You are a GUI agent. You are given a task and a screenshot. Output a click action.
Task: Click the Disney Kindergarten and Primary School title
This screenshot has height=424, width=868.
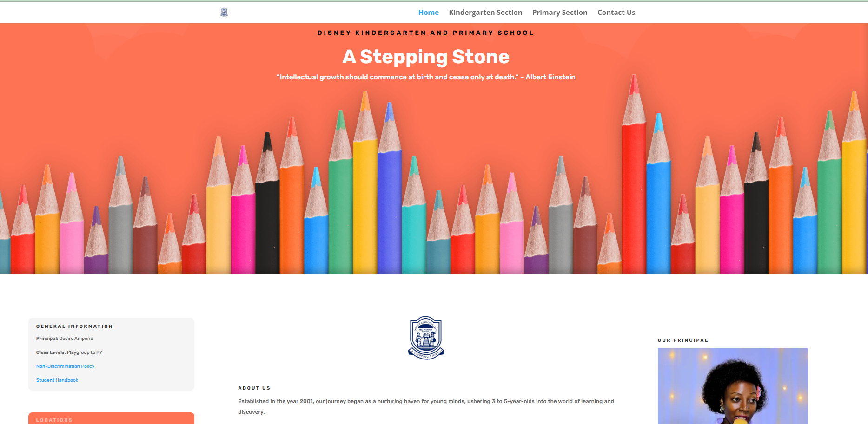point(426,33)
